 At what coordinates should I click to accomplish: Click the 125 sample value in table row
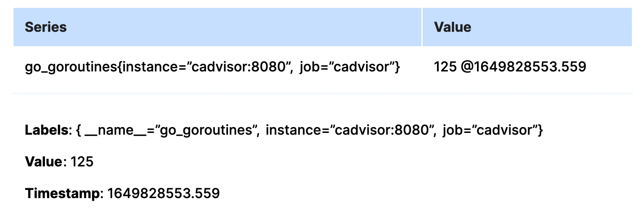[445, 67]
